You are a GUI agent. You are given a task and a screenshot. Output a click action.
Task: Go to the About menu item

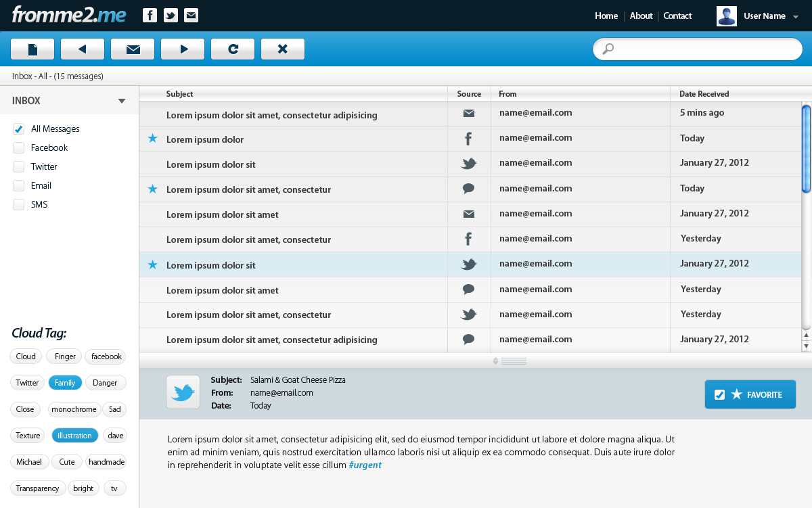coord(641,16)
